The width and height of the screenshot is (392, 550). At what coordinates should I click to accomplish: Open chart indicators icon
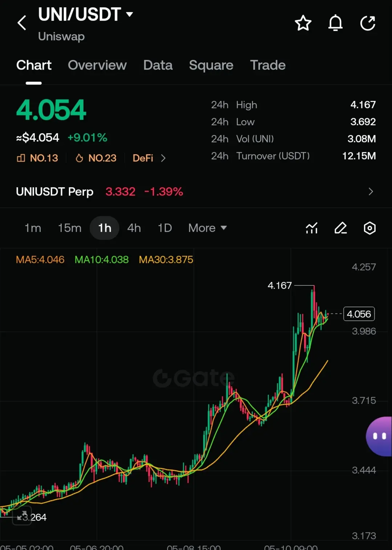point(312,228)
